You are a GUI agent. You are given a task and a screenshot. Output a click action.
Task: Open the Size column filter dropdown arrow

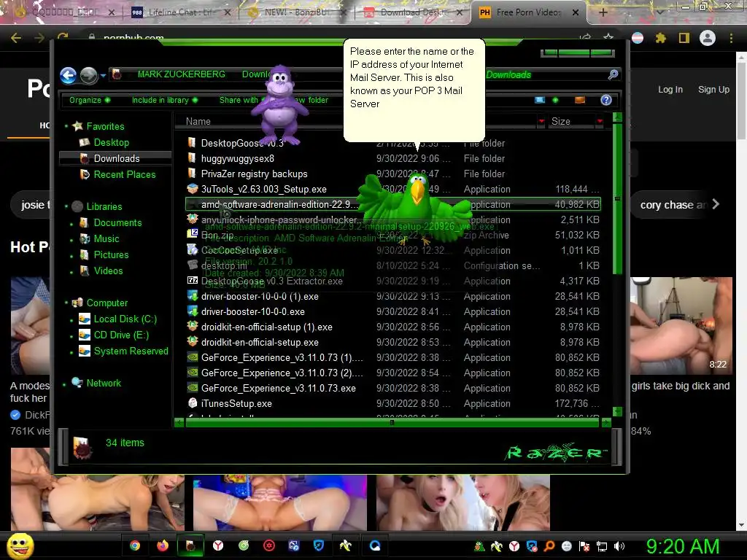[600, 122]
